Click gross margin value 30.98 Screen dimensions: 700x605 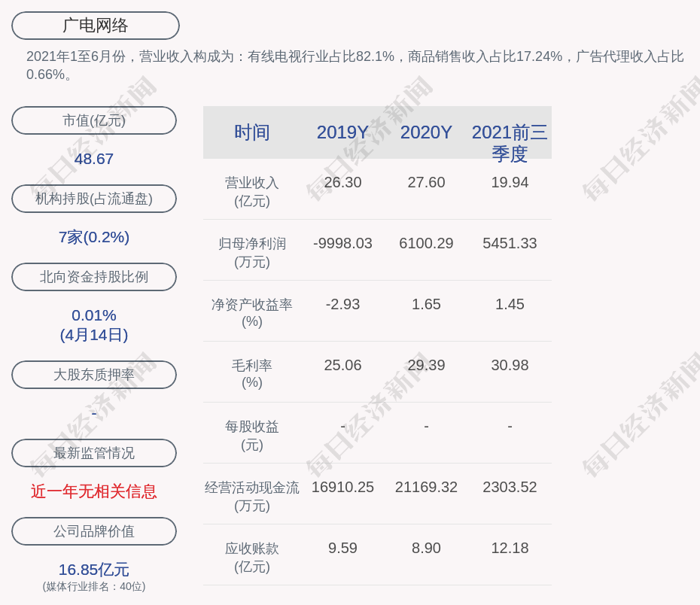(510, 366)
